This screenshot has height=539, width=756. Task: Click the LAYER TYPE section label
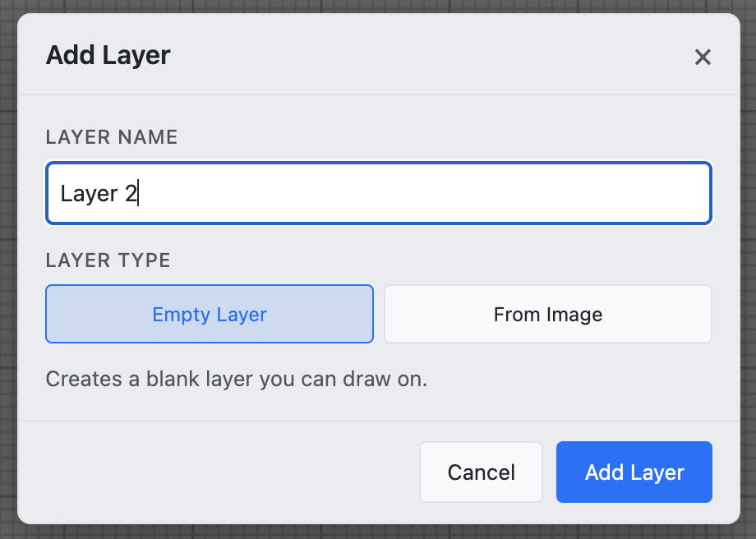click(x=108, y=260)
